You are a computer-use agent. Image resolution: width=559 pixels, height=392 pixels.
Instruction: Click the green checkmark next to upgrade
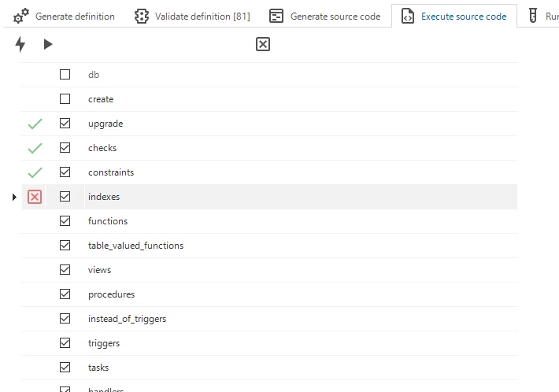[35, 124]
